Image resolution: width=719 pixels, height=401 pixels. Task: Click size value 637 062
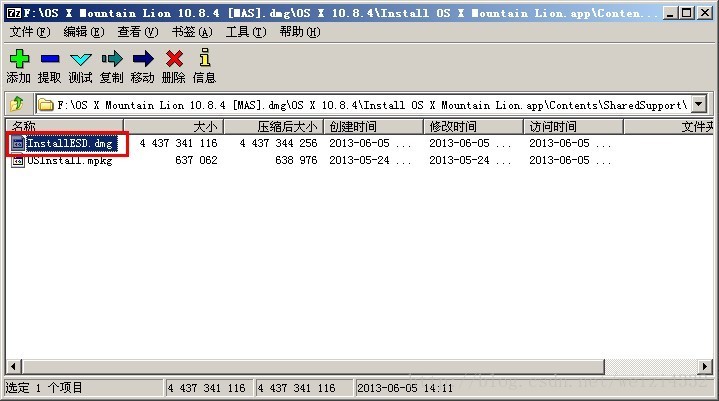tap(196, 160)
